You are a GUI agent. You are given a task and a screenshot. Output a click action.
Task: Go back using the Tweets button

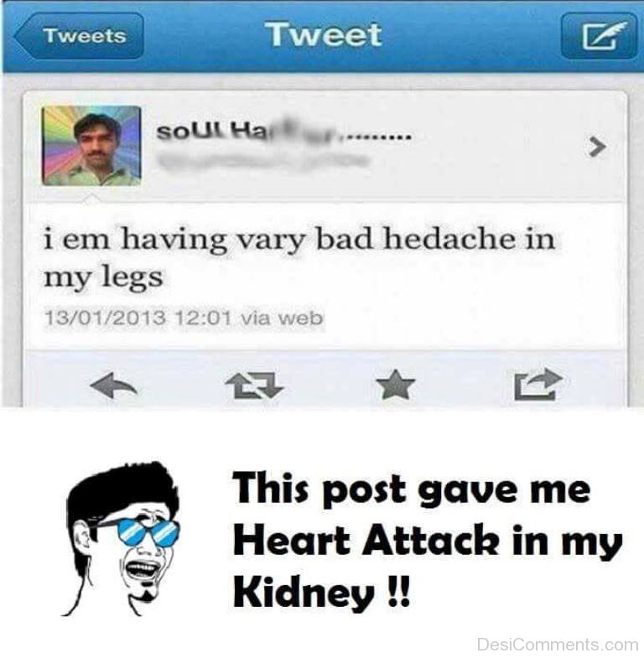(x=80, y=36)
